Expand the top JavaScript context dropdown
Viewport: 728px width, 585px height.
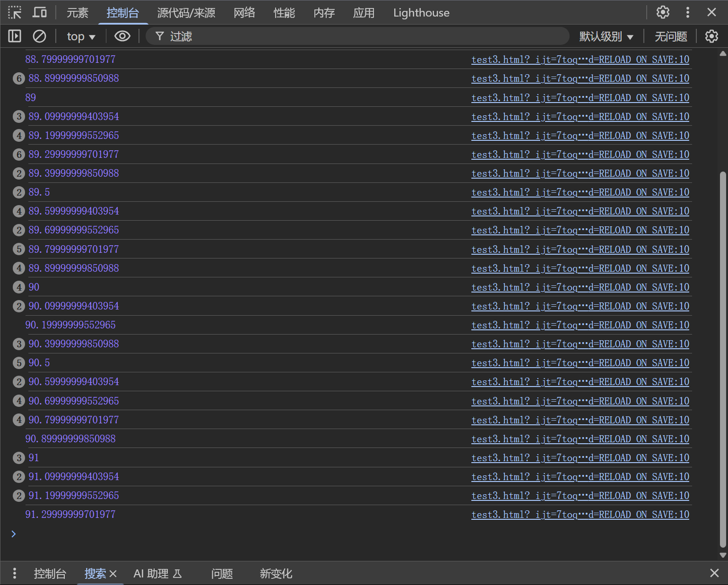[x=81, y=36]
